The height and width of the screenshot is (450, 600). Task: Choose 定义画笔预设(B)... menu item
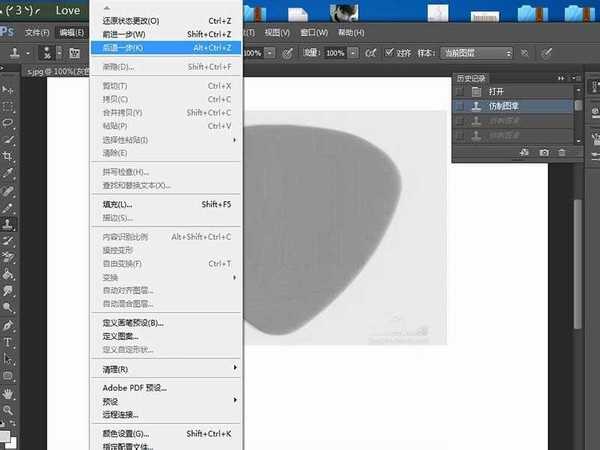[166, 323]
